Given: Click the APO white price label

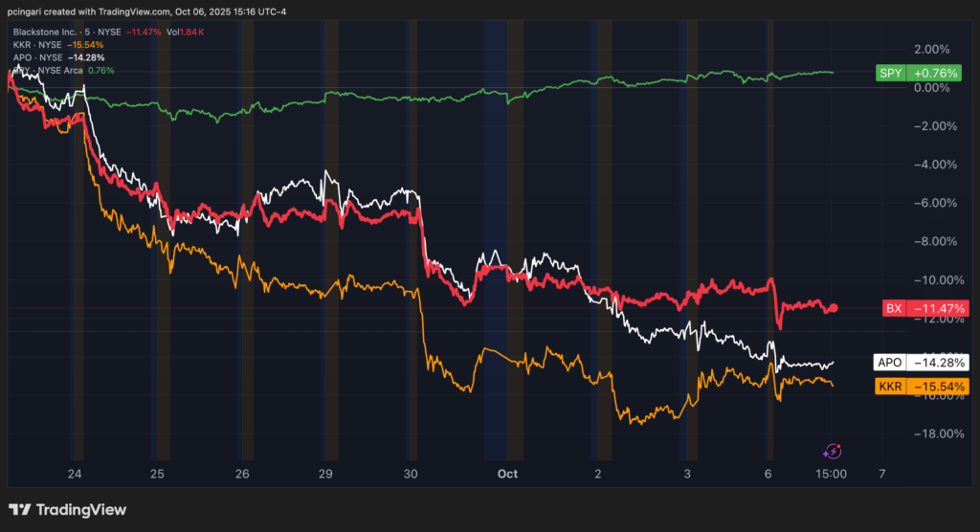Looking at the screenshot, I should point(922,363).
